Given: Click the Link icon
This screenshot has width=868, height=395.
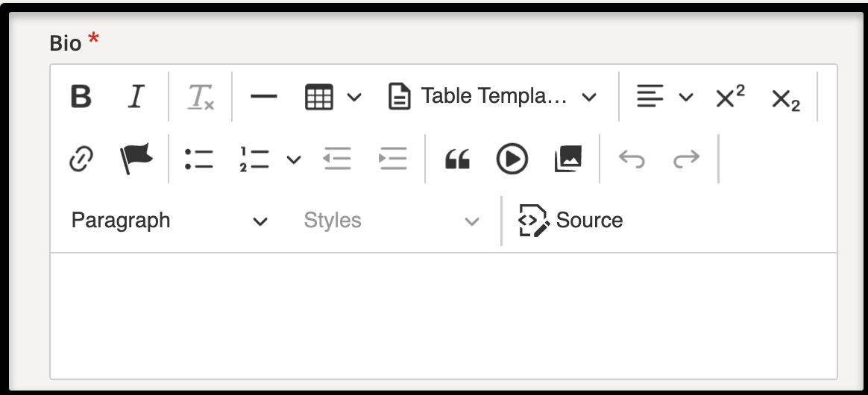Looking at the screenshot, I should [x=81, y=159].
